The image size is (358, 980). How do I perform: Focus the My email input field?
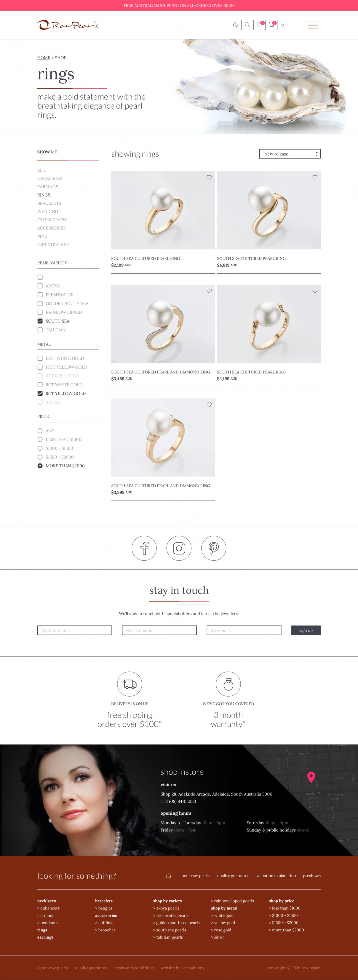point(244,630)
